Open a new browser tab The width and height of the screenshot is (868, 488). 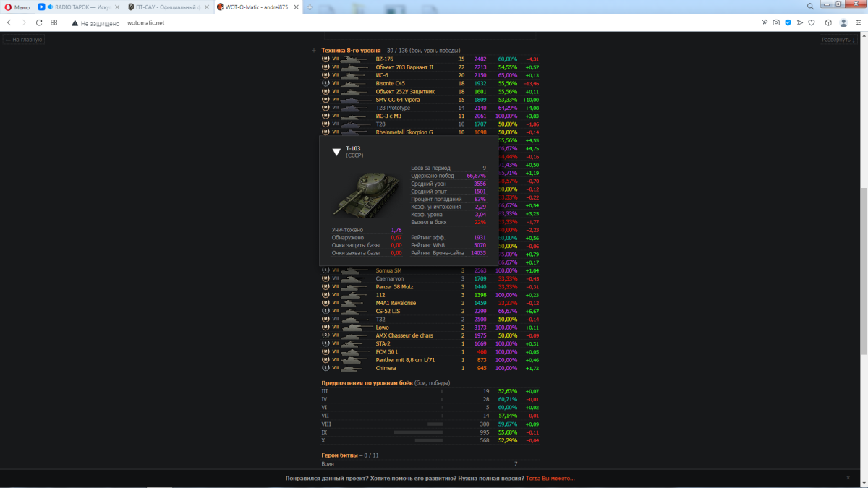310,7
